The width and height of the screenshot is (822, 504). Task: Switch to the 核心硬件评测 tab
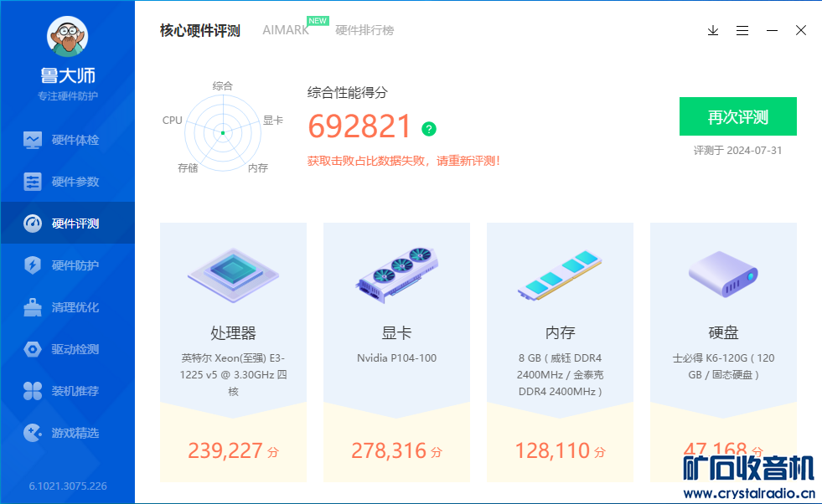tap(199, 30)
